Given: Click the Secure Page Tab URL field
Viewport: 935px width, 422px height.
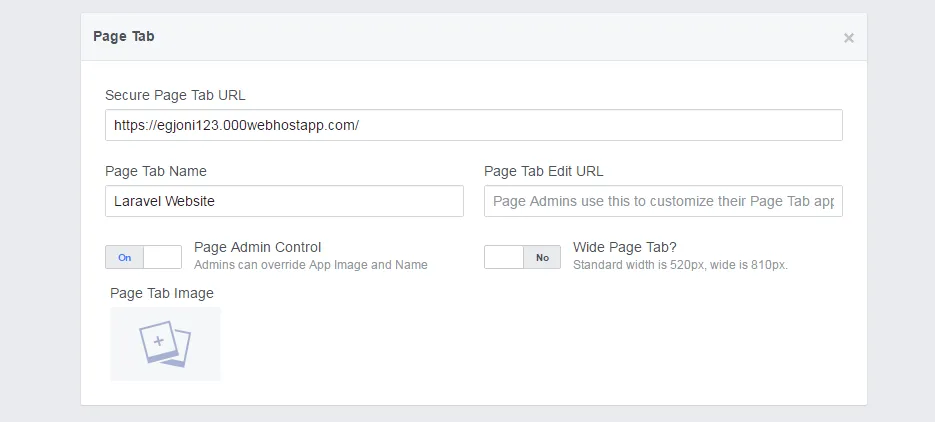Looking at the screenshot, I should [x=473, y=125].
